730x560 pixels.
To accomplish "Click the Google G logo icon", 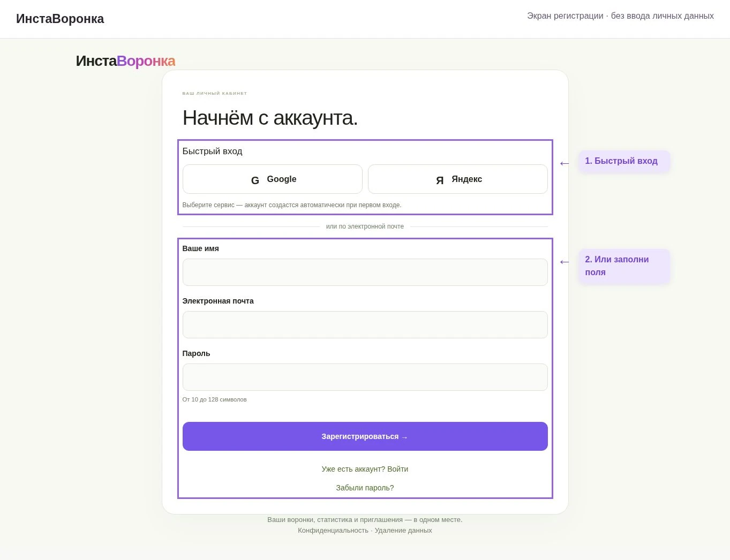I will pos(255,180).
